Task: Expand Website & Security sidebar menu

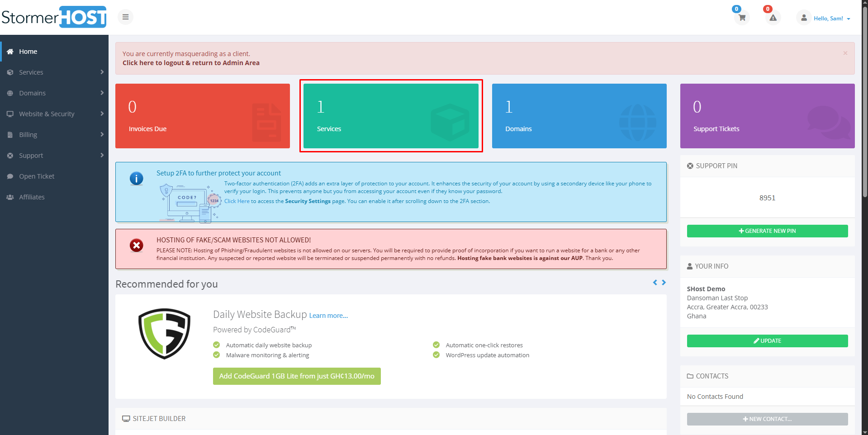Action: [54, 114]
